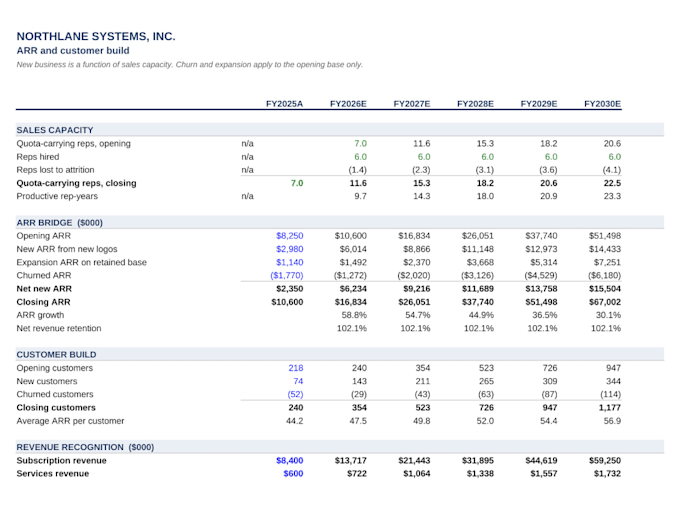
Task: Select the REVENUE RECOGNITION ($000) header
Action: [85, 447]
